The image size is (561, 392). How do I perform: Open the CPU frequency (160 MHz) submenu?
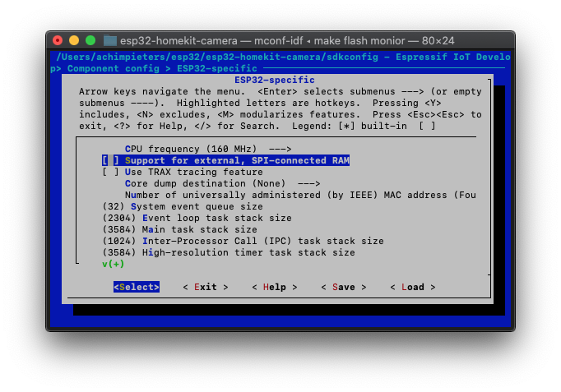tap(208, 149)
